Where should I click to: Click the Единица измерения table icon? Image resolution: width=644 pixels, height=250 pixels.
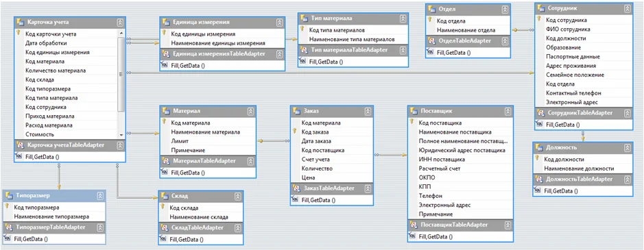[x=165, y=22]
